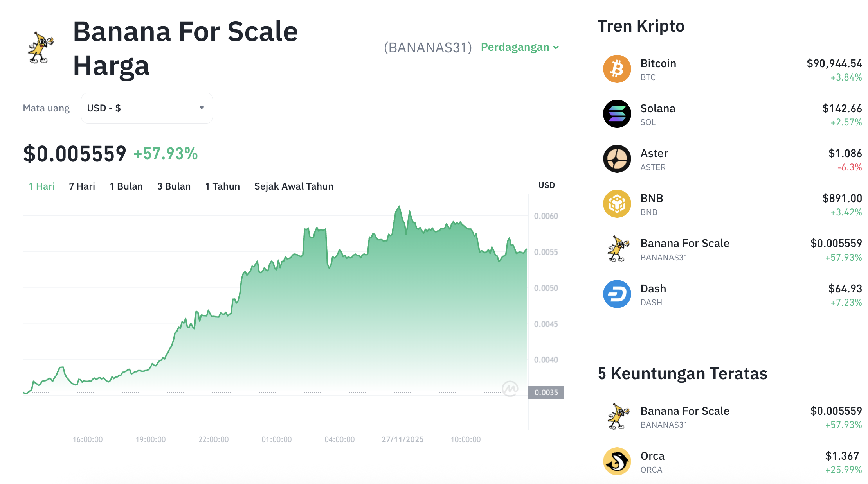Select the Sejak Awal Tahun range

click(x=294, y=186)
